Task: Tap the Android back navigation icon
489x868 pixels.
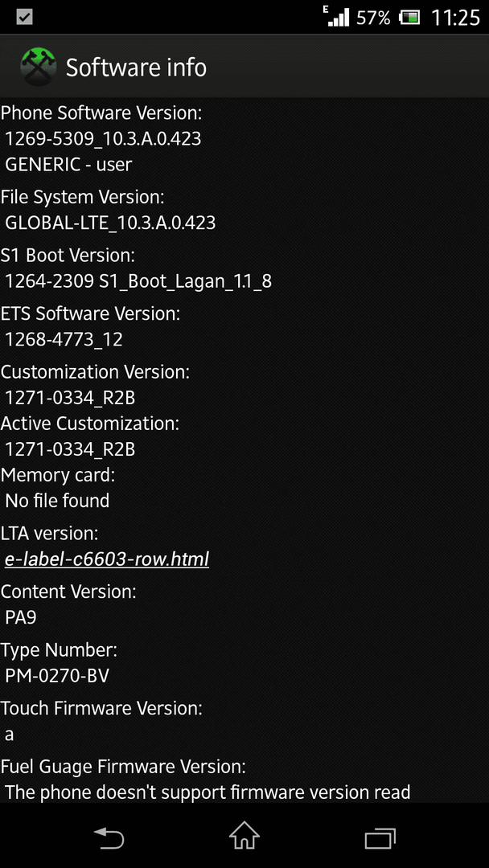Action: [x=109, y=837]
